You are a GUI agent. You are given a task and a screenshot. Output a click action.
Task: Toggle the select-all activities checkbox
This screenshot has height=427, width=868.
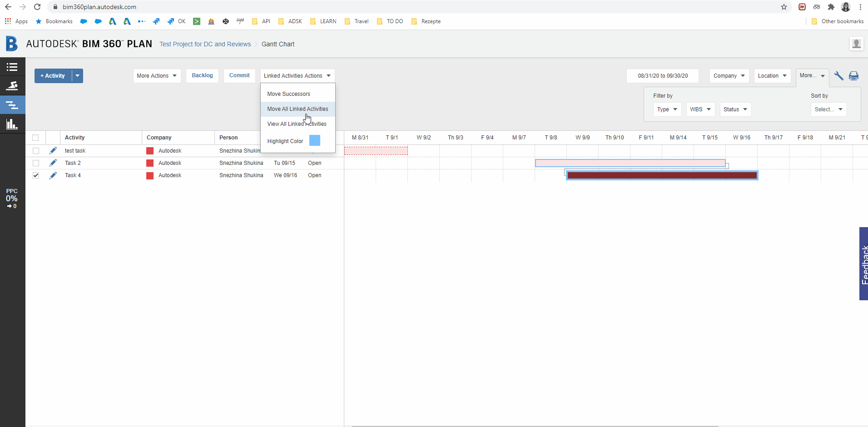35,138
